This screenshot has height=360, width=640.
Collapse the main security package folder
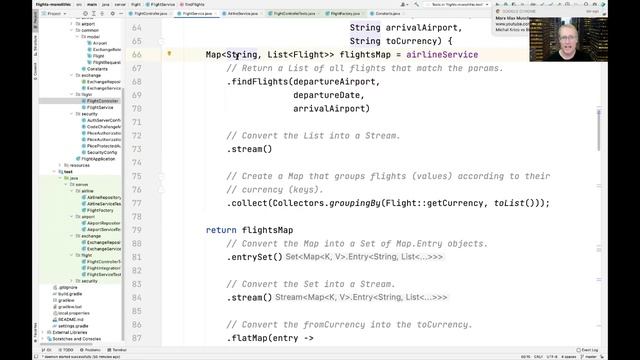pyautogui.click(x=71, y=114)
